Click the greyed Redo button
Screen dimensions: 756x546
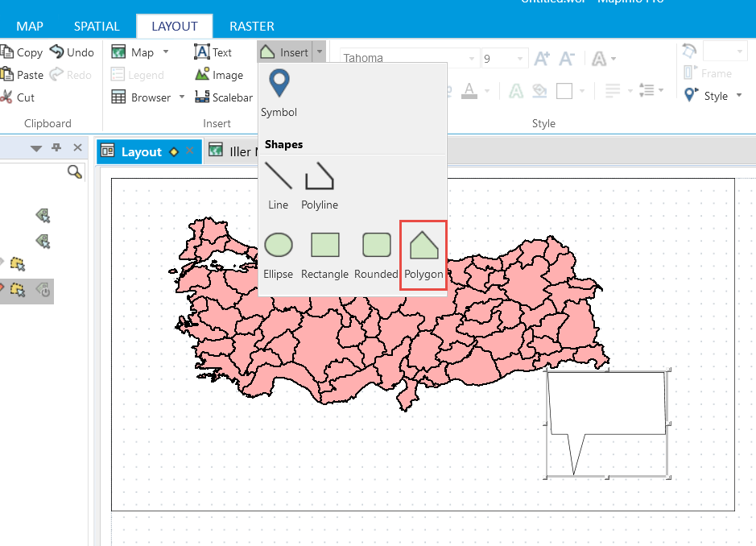[x=70, y=75]
